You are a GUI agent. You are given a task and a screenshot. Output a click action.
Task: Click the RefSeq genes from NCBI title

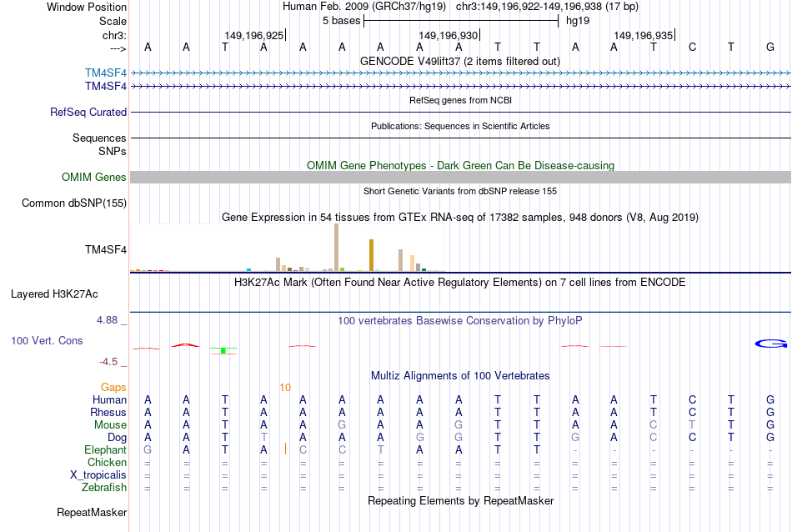[x=461, y=100]
